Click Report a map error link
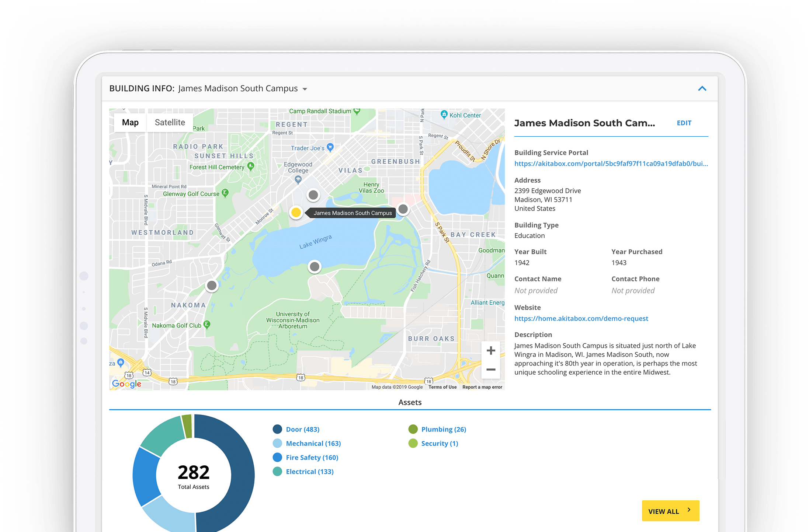The width and height of the screenshot is (809, 532). click(482, 387)
